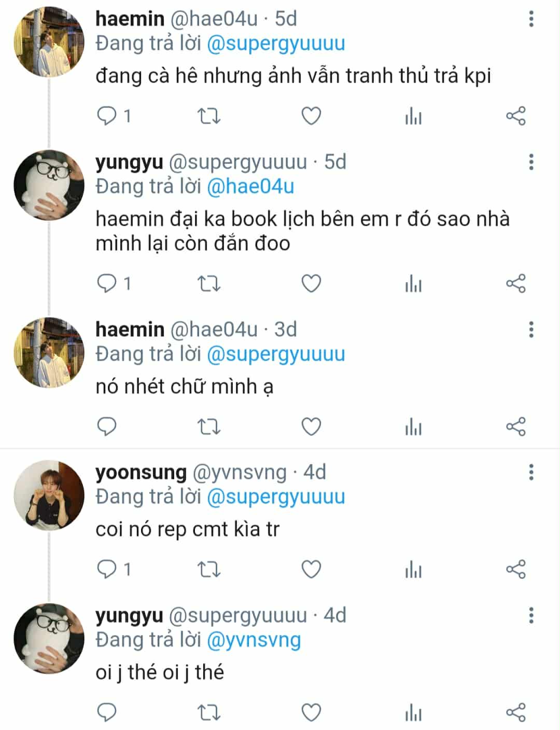Open haemin's avatar on the 5d tweet
Viewport: 560px width, 730px height.
pos(49,42)
